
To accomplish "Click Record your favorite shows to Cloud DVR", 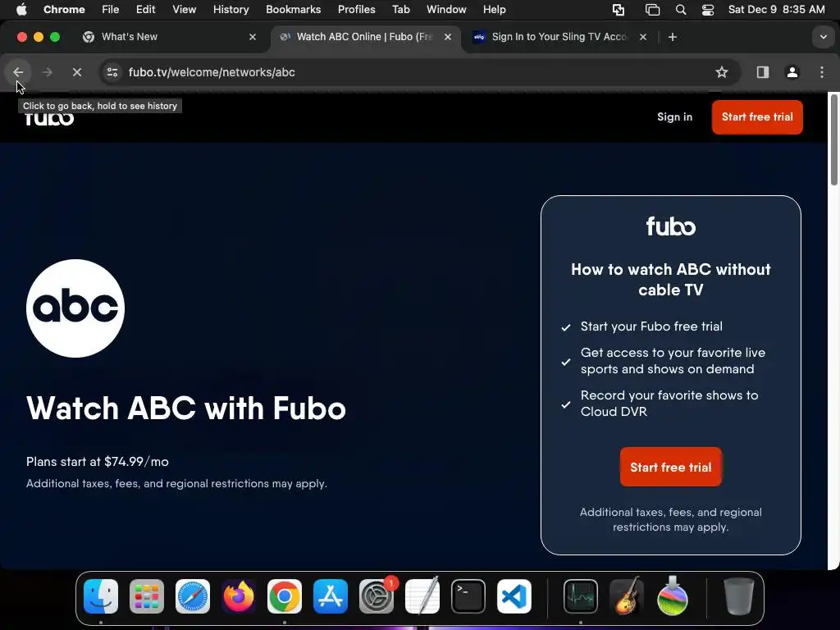I will click(x=669, y=404).
